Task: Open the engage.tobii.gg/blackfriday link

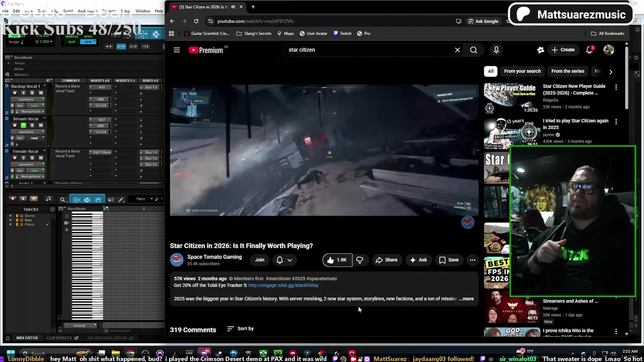Action: coord(283,286)
